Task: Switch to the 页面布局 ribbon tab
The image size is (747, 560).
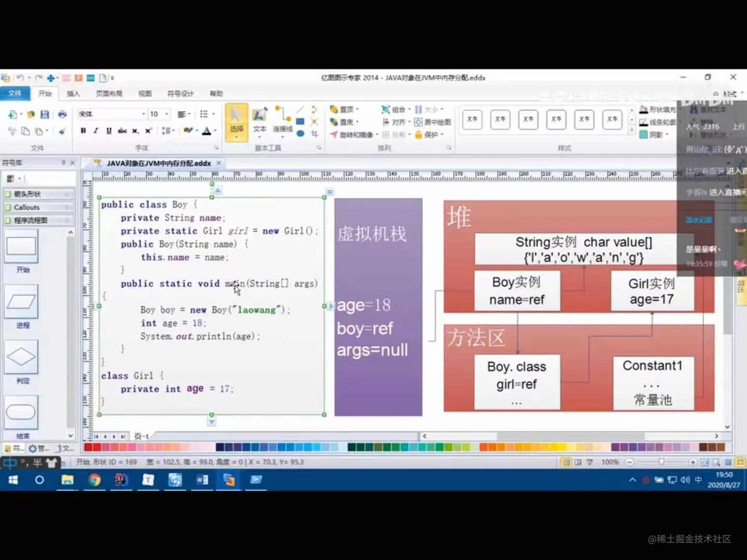Action: 109,93
